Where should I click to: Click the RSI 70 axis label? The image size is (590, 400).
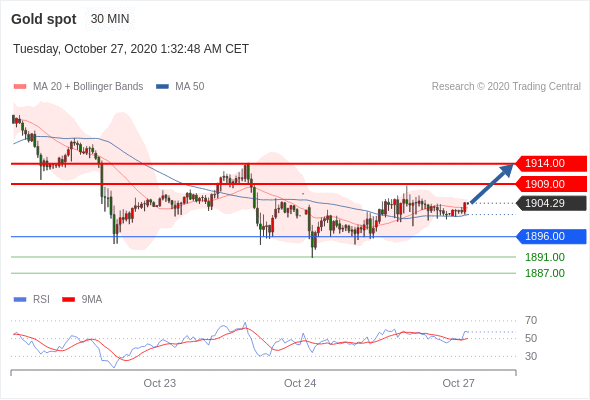pyautogui.click(x=531, y=321)
